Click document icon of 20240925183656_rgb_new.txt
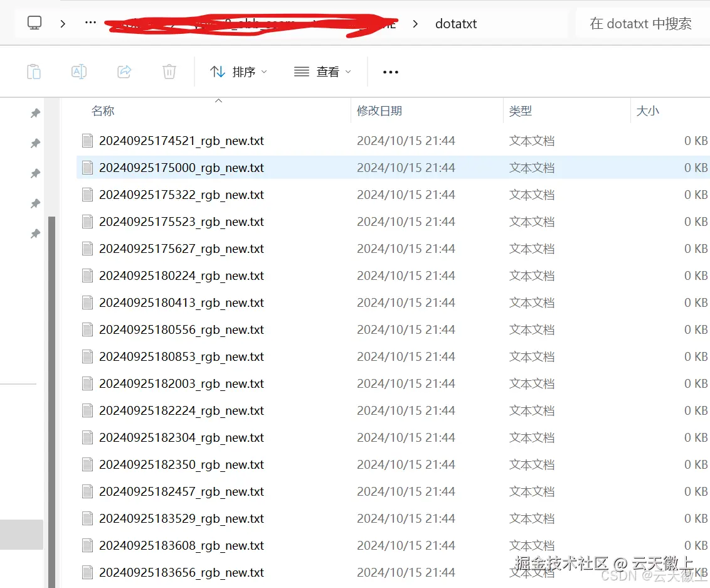Screen dimensions: 710x588 [x=87, y=572]
